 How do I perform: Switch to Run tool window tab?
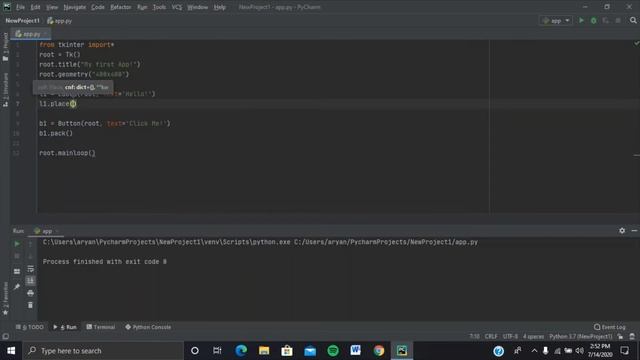tap(65, 327)
